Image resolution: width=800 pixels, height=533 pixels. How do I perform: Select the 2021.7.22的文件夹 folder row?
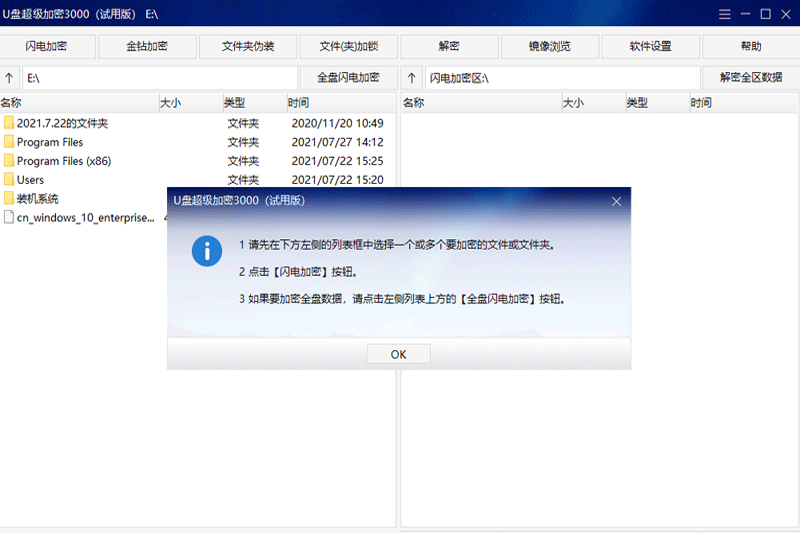coord(62,123)
